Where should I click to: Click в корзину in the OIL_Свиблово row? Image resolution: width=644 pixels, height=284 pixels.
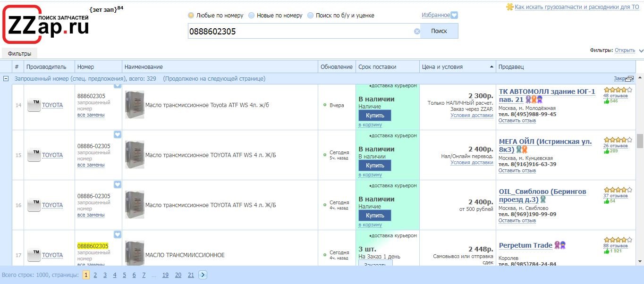370,225
